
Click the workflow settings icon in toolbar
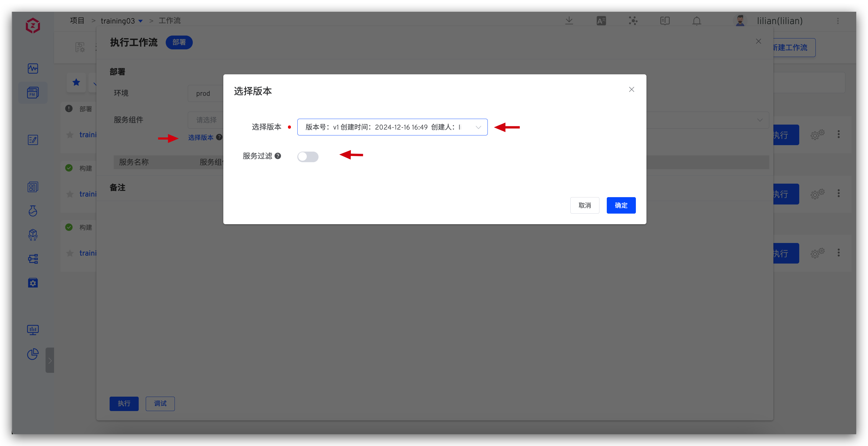(x=80, y=48)
